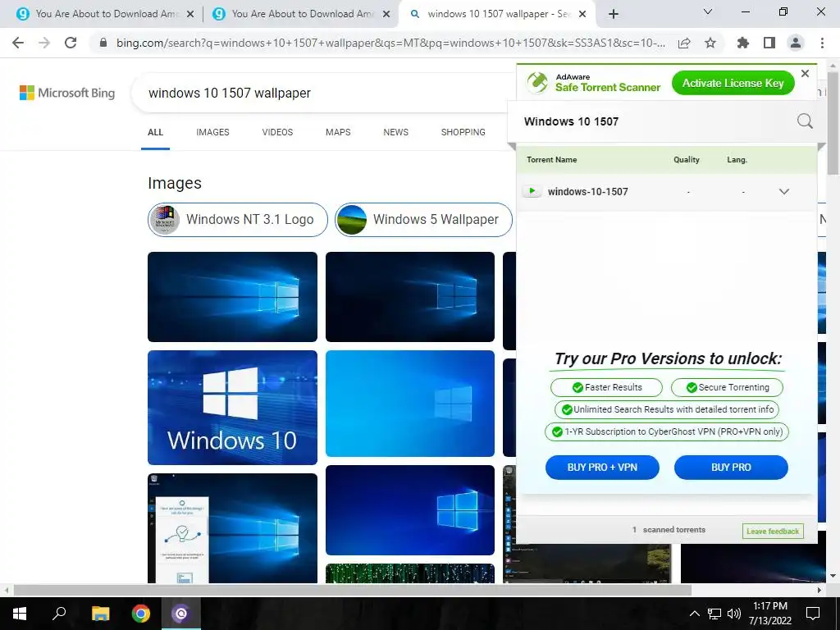Select the Windows NT 3.1 Logo suggestion

(x=237, y=220)
